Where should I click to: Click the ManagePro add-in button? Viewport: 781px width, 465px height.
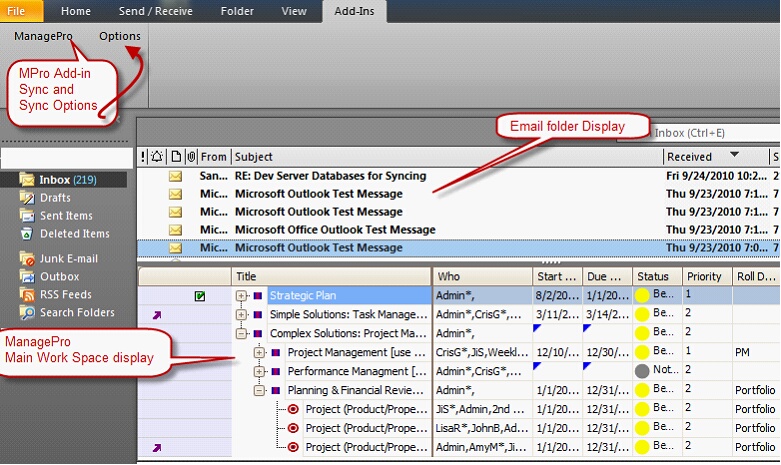click(x=43, y=36)
